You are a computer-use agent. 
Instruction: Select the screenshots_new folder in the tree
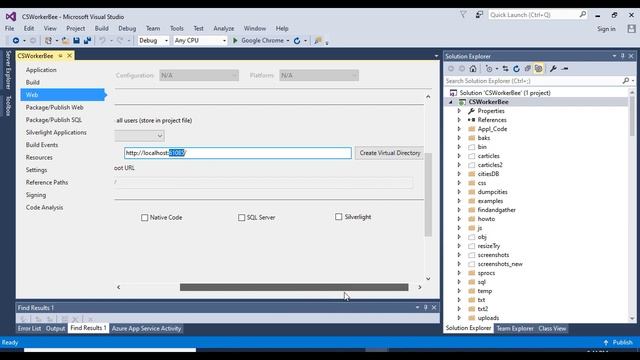coord(500,264)
